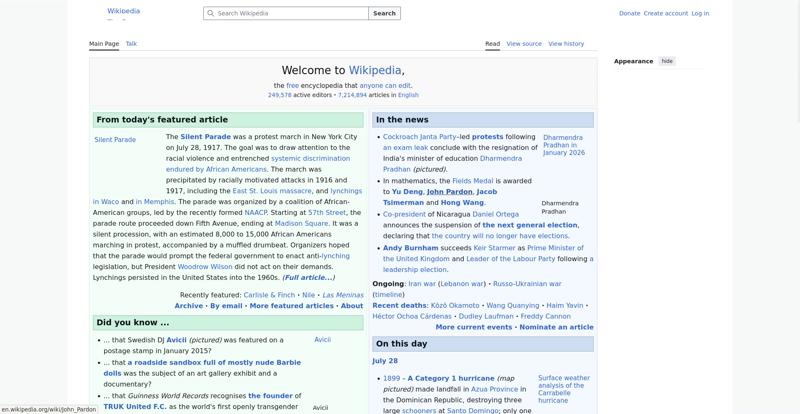Open More current events link

pos(473,327)
